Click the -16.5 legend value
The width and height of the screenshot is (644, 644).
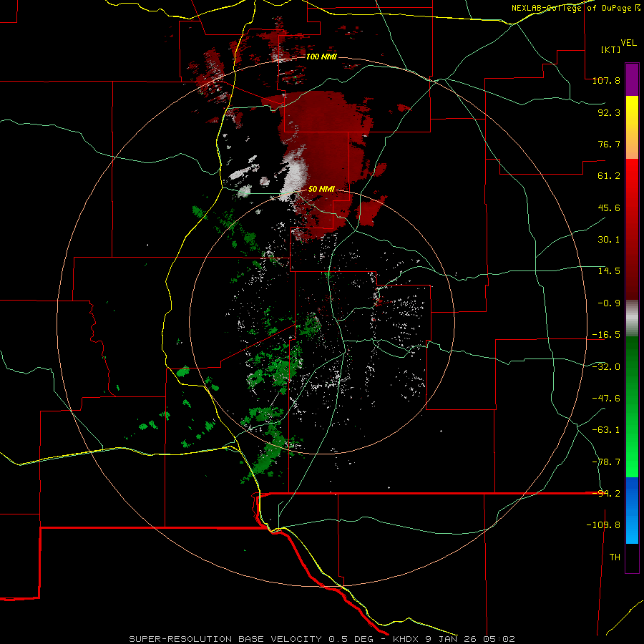pyautogui.click(x=606, y=335)
